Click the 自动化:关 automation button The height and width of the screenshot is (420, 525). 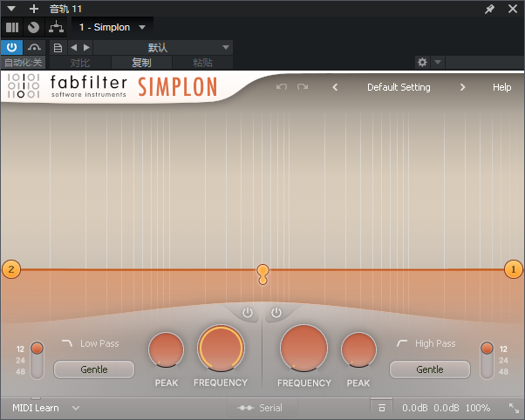coord(23,63)
